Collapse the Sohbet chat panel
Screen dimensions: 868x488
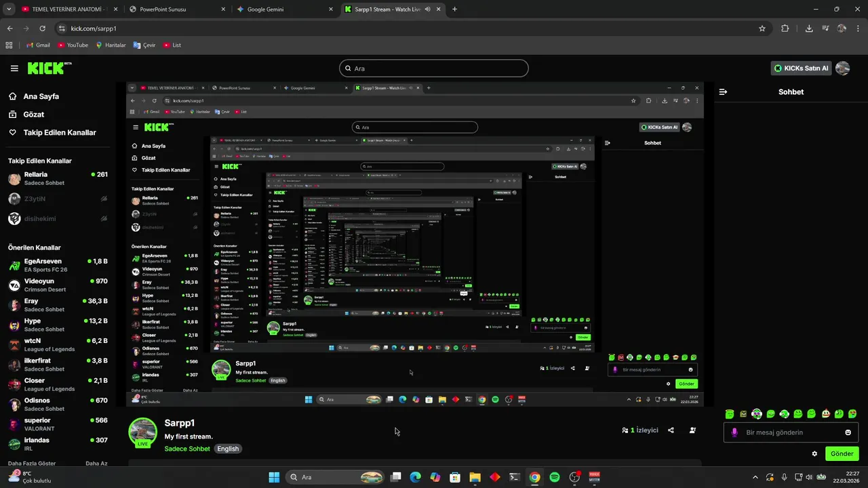tap(723, 91)
